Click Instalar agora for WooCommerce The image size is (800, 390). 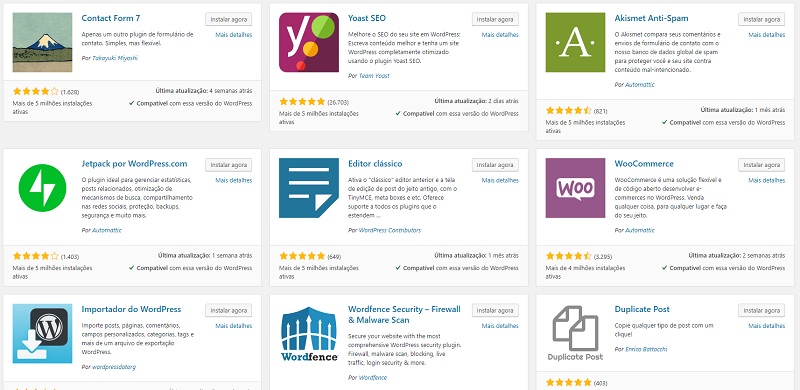tap(762, 165)
